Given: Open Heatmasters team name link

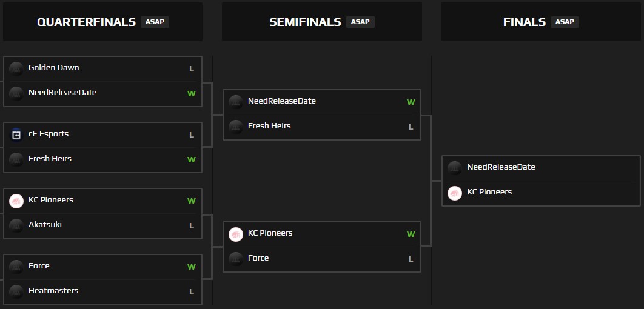Looking at the screenshot, I should [x=53, y=291].
